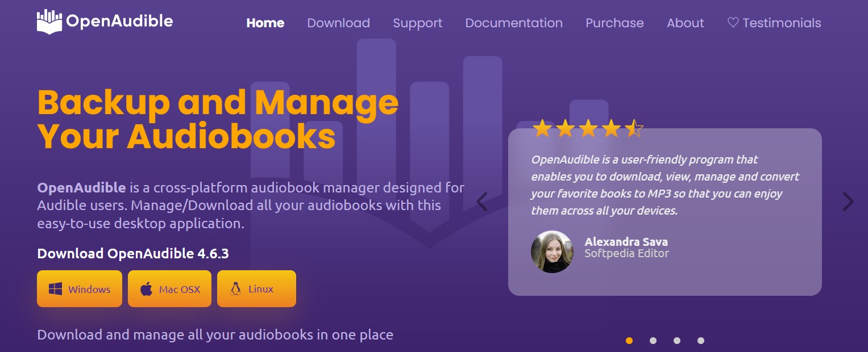Advance to next testimonial with right arrow

point(848,202)
